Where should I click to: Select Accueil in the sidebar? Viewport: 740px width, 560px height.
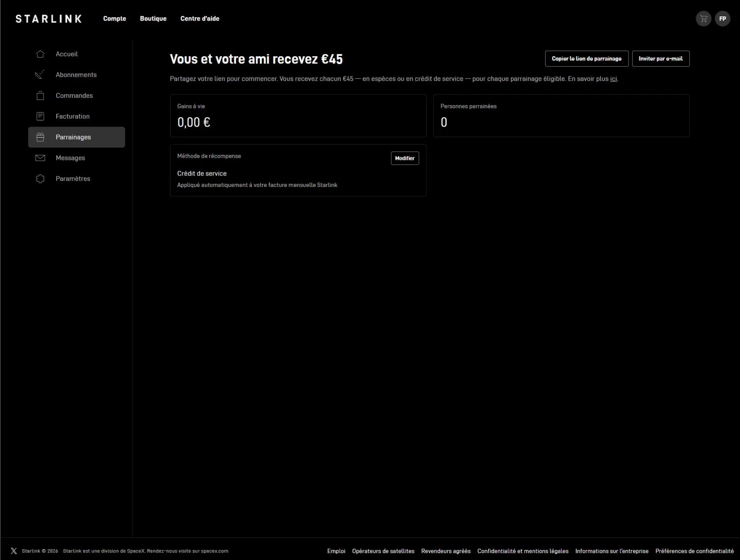click(76, 54)
